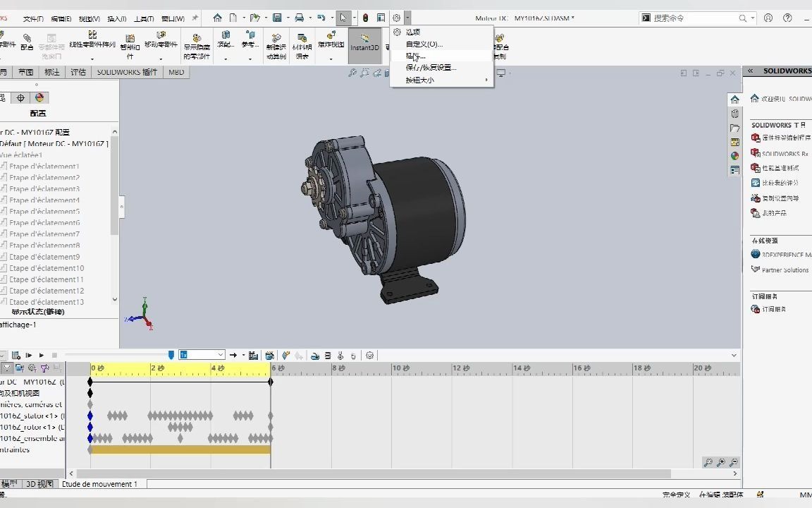Open motion study properties gear icon

(x=369, y=356)
